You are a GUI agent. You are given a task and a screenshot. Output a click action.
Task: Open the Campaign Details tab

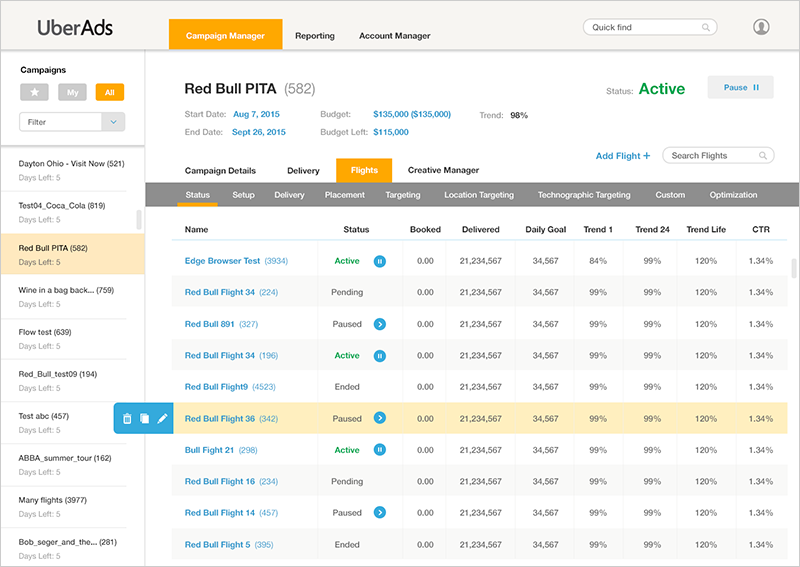(220, 170)
